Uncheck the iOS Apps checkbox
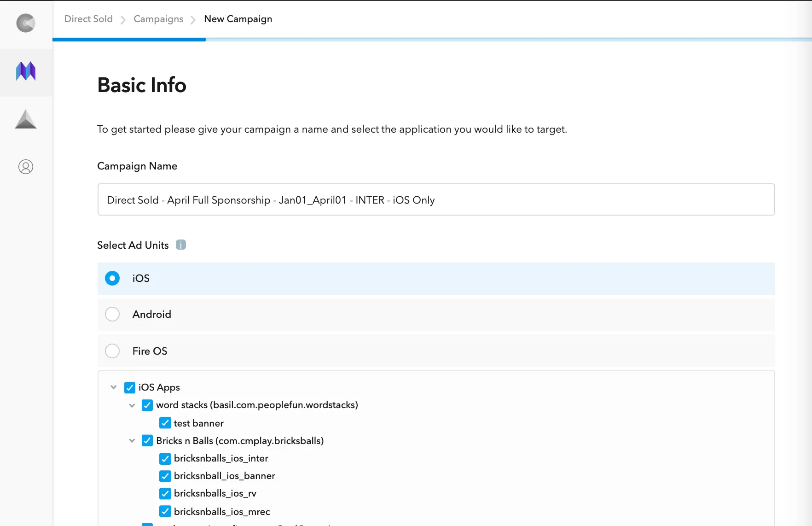Viewport: 812px width, 526px height. [130, 387]
